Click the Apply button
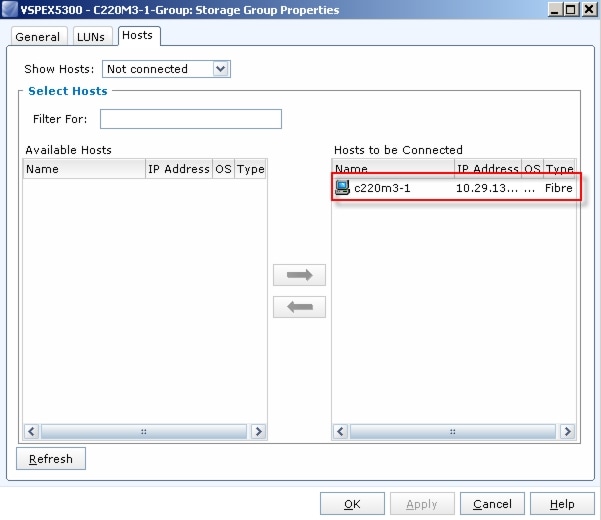This screenshot has height=520, width=601. tap(422, 504)
